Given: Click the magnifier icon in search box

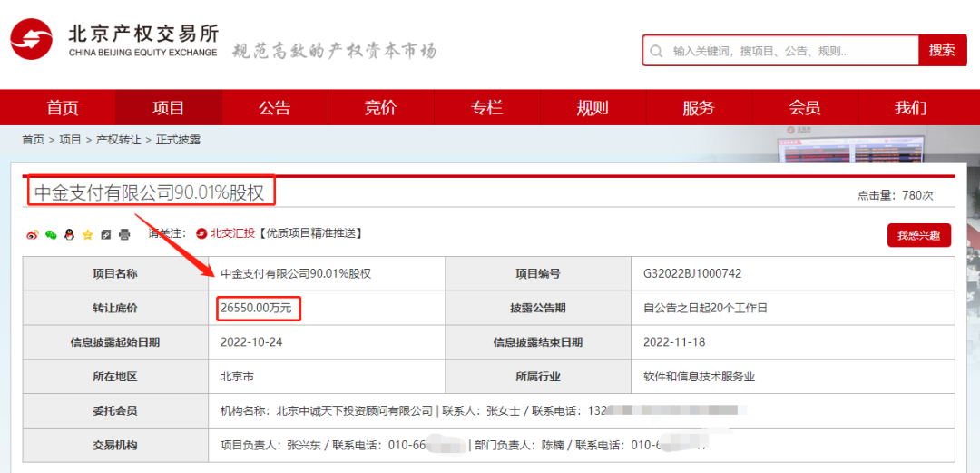Looking at the screenshot, I should 656,51.
